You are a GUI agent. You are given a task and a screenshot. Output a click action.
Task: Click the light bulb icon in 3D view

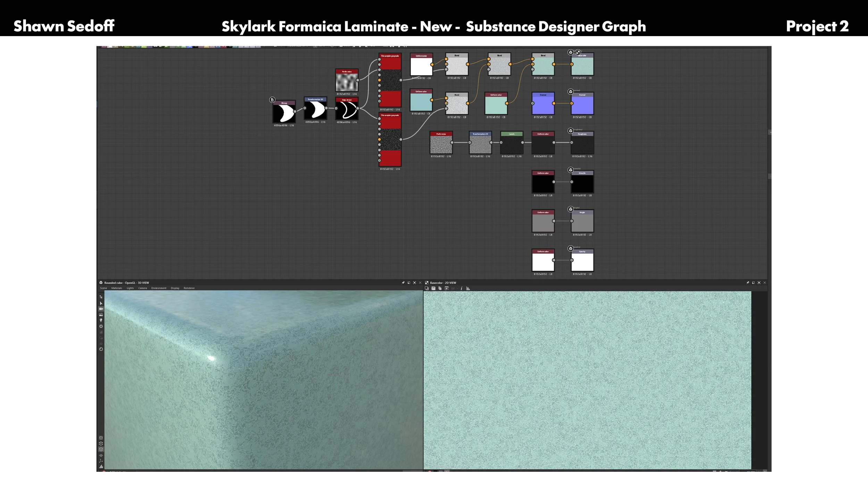click(x=101, y=320)
